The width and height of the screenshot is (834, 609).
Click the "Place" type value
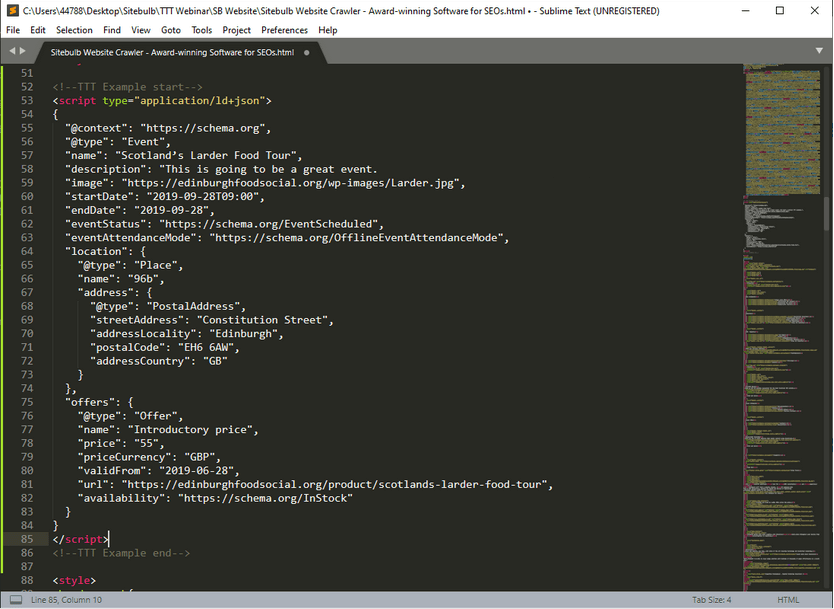(156, 265)
